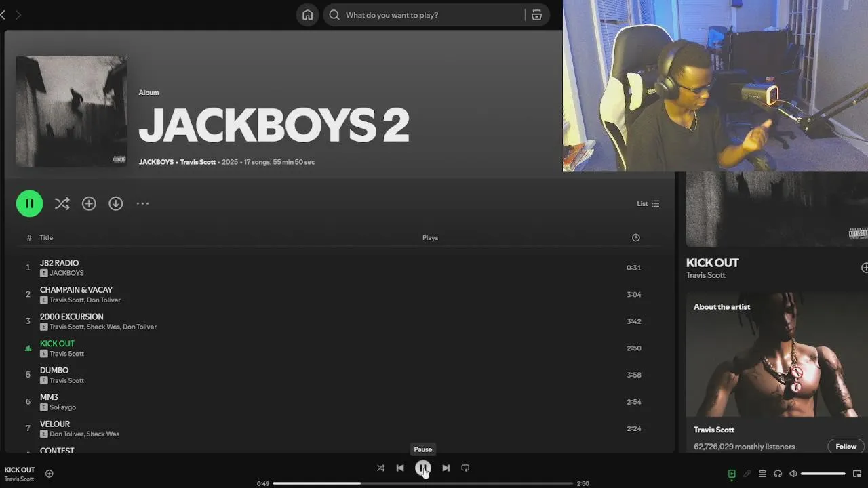The width and height of the screenshot is (868, 488).
Task: Click the duration clock column header
Action: 635,237
